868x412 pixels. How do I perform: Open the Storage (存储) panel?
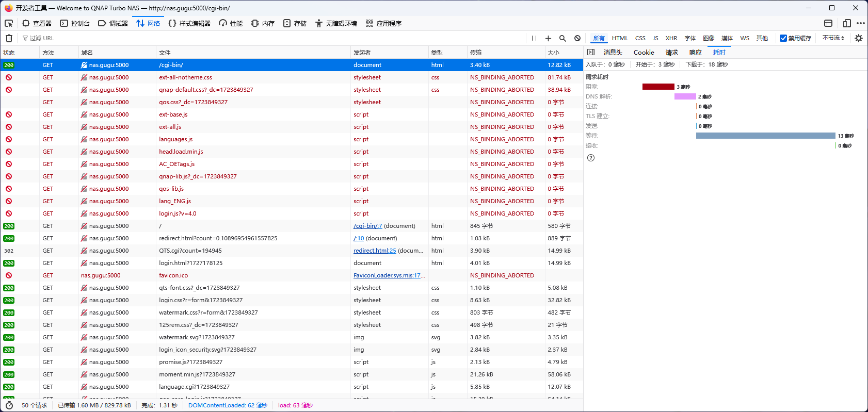point(295,23)
